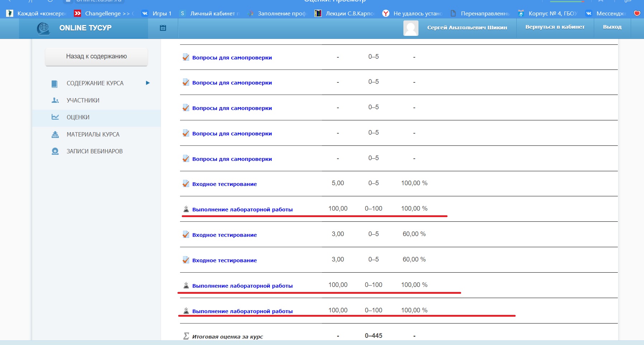Click the МАТЕРИАЛЫ КУРСА download icon
Screen dimensions: 644x345
click(x=55, y=134)
